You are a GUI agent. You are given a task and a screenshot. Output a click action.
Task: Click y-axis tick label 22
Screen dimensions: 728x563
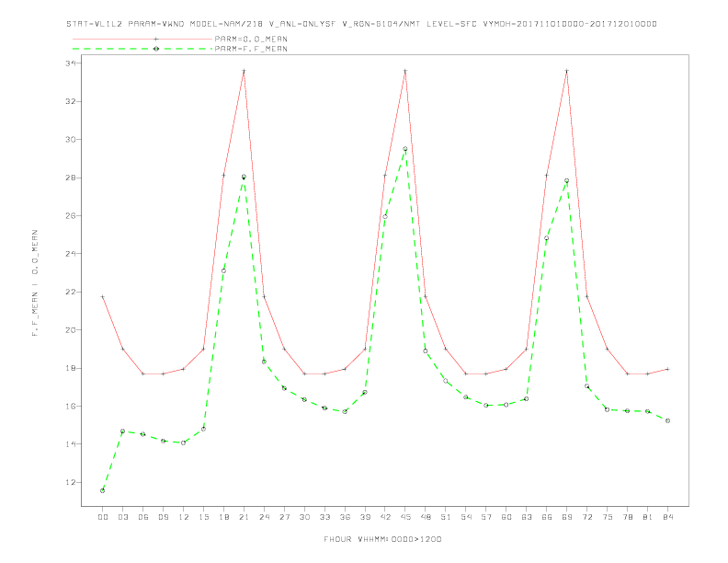click(x=71, y=292)
